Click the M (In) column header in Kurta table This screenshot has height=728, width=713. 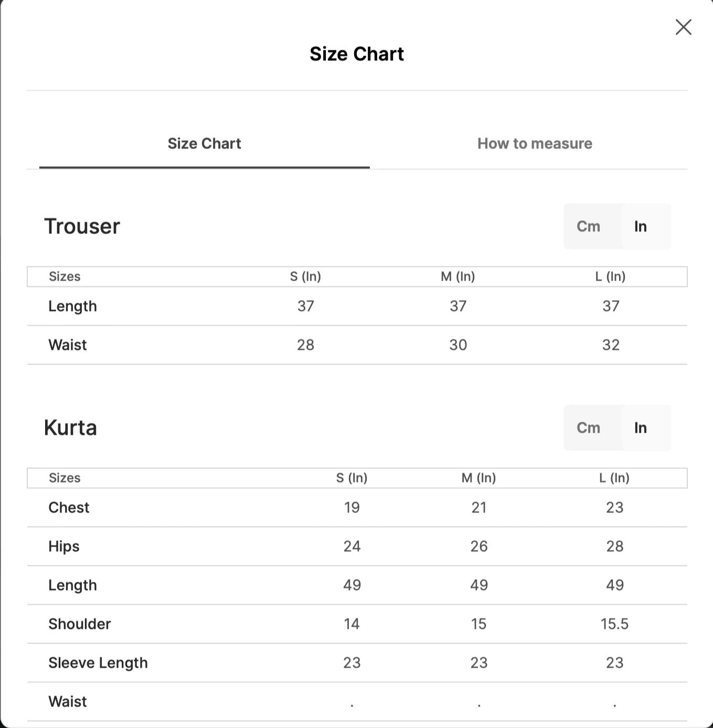[478, 478]
